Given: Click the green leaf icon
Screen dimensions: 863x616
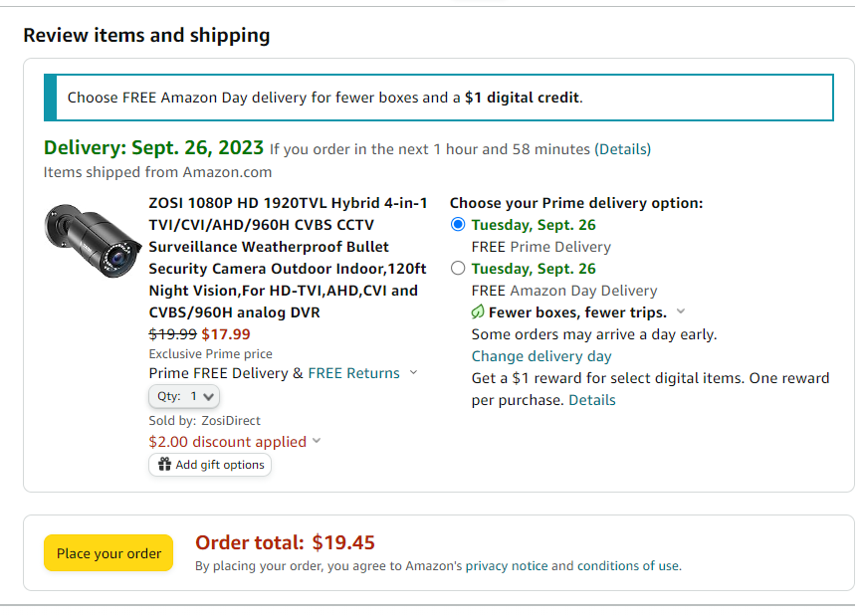Looking at the screenshot, I should tap(478, 312).
